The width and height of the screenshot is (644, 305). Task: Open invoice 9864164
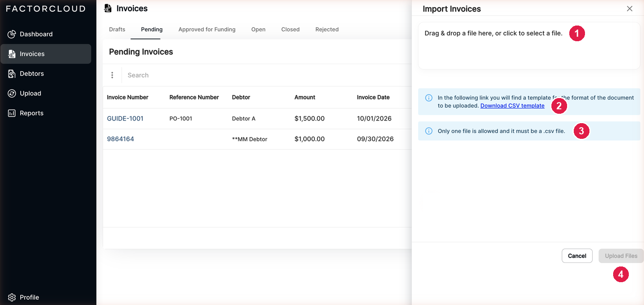tap(120, 139)
